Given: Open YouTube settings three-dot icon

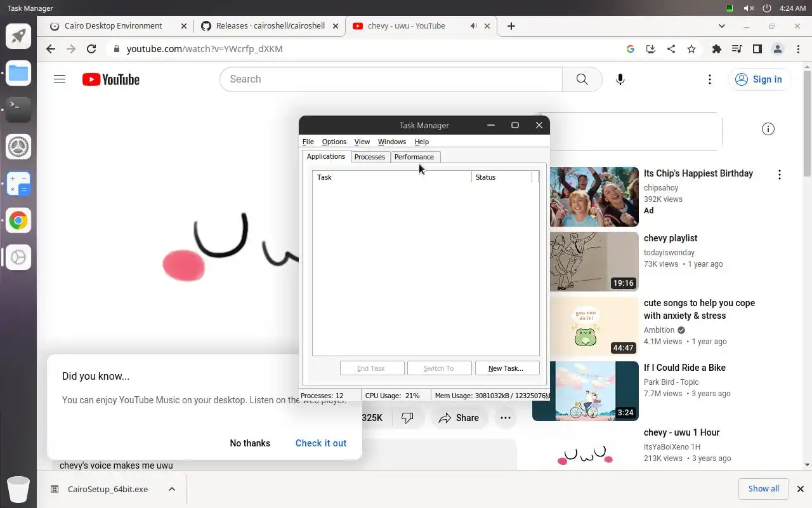Looking at the screenshot, I should click(x=709, y=79).
